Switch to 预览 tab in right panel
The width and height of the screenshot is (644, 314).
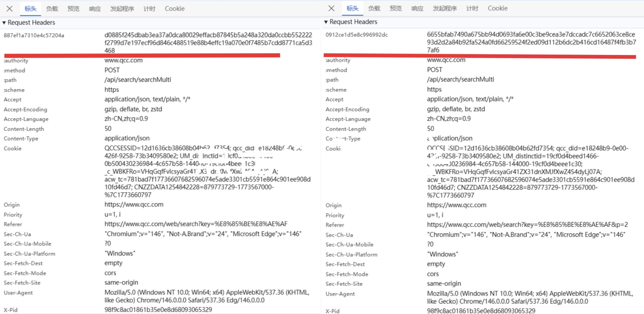pyautogui.click(x=396, y=8)
